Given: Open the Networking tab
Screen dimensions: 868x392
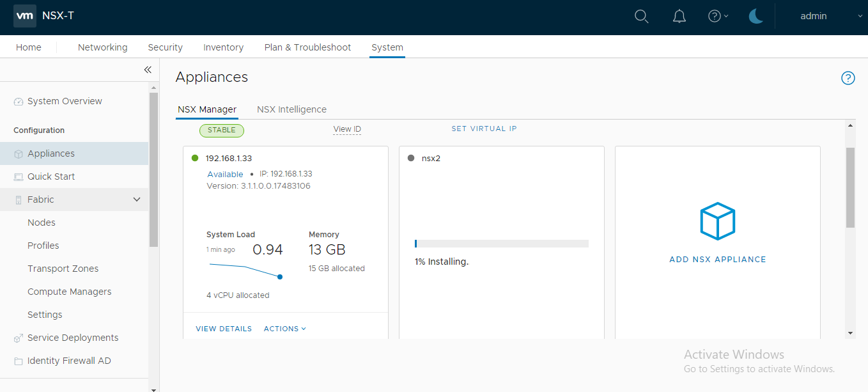Looking at the screenshot, I should tap(102, 47).
